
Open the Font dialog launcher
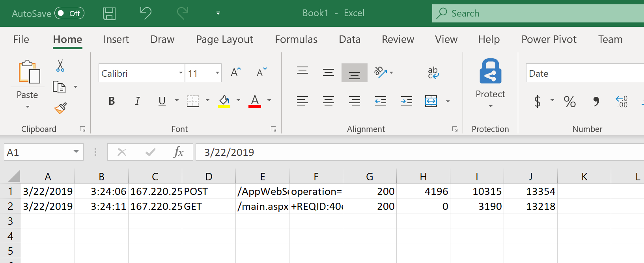point(273,129)
